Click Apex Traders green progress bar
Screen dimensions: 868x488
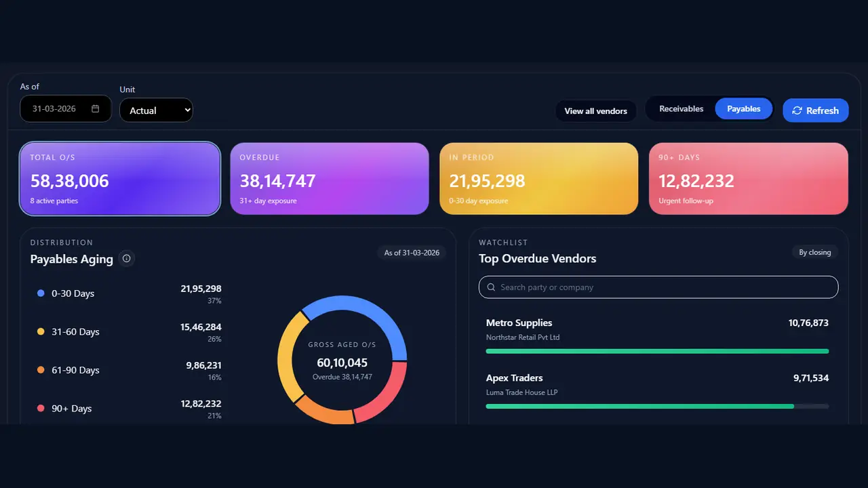click(x=640, y=406)
